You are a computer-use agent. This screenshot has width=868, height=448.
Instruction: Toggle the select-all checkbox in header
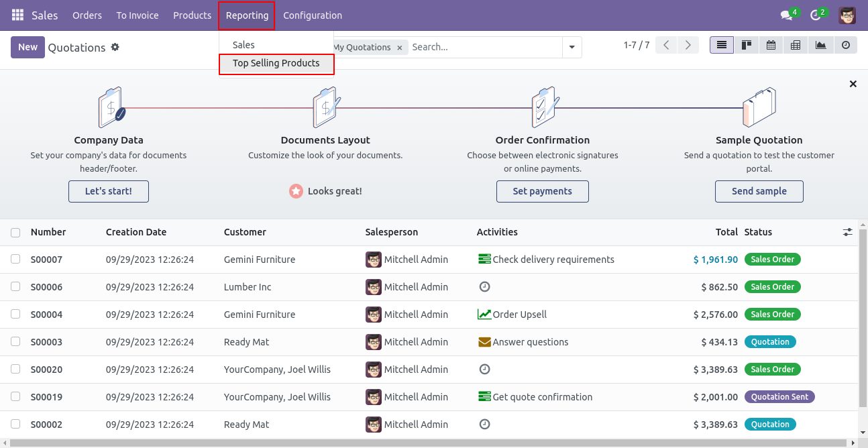coord(15,233)
